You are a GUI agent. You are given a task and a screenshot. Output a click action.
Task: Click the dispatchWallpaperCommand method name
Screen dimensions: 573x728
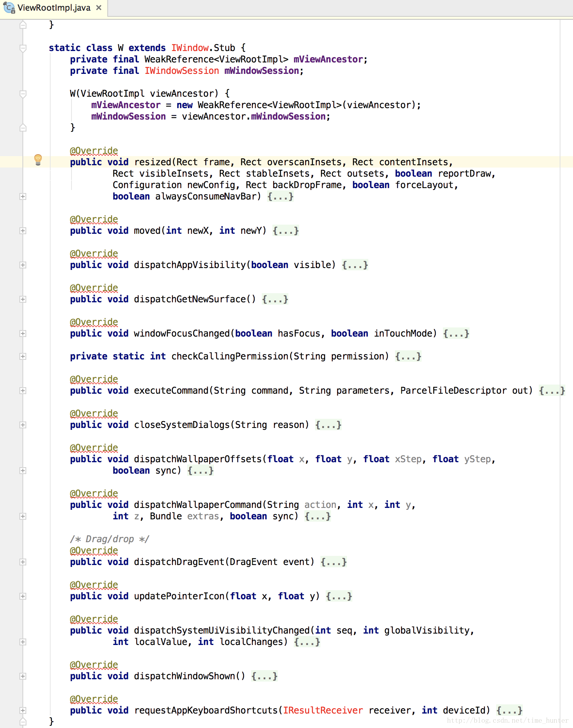[x=198, y=505]
